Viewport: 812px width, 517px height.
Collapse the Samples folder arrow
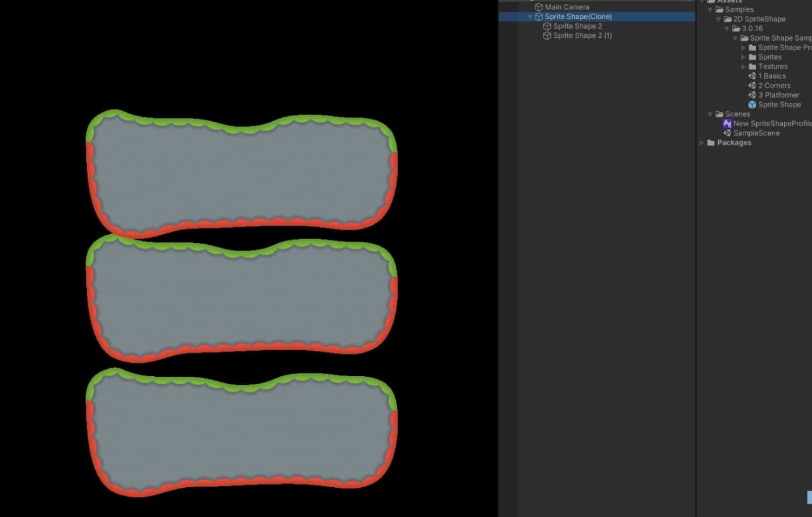710,10
